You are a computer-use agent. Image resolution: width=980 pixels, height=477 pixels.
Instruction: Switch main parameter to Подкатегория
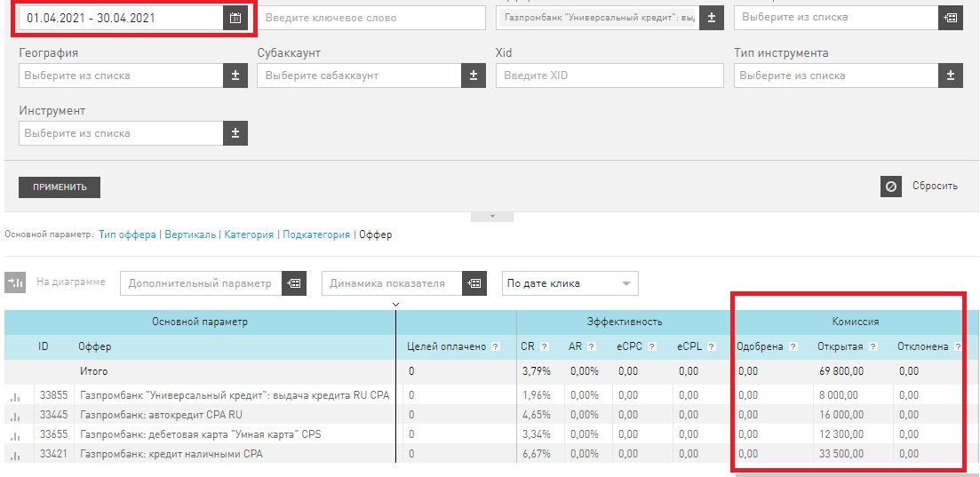coord(316,235)
